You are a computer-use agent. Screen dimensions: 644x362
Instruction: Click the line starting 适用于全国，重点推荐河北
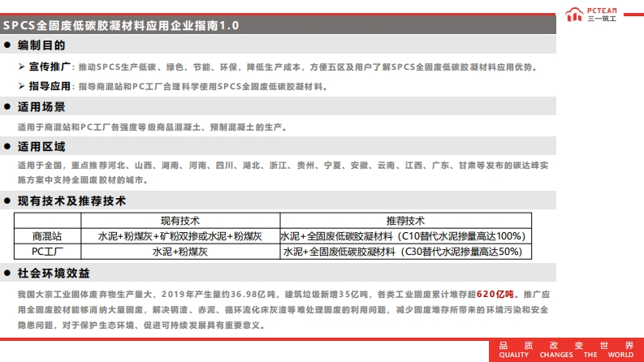283,166
